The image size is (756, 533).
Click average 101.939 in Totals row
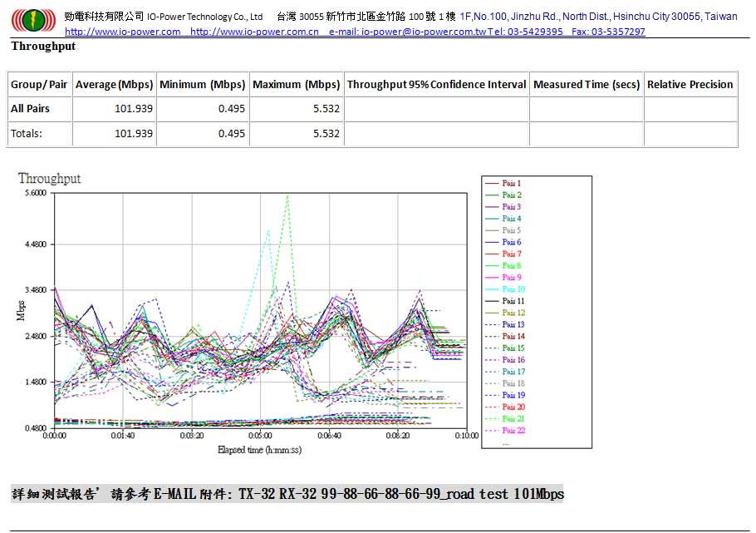pos(134,134)
